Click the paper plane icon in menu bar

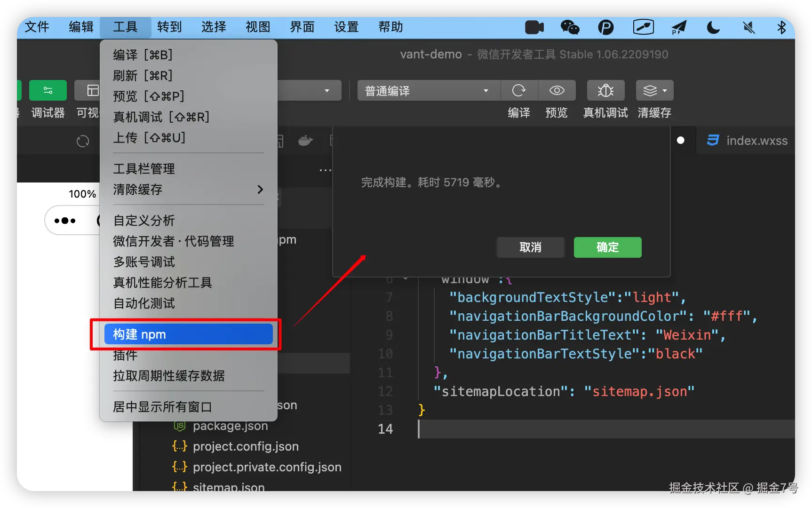coord(679,28)
